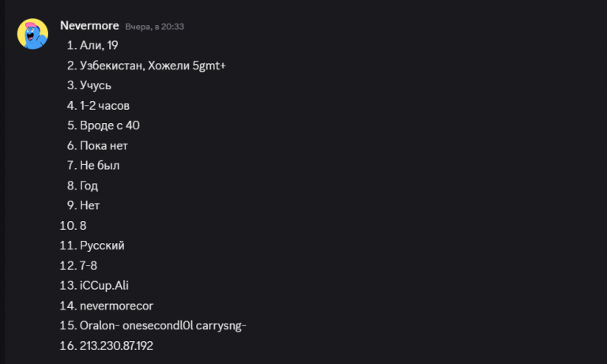
Task: Click the line "Али, 19"
Action: [x=99, y=46]
